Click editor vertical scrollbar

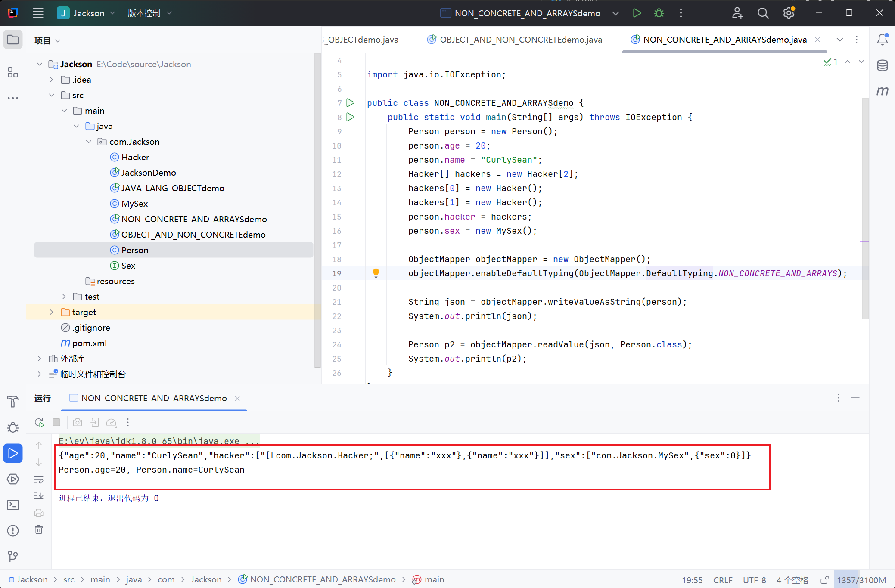tap(865, 208)
